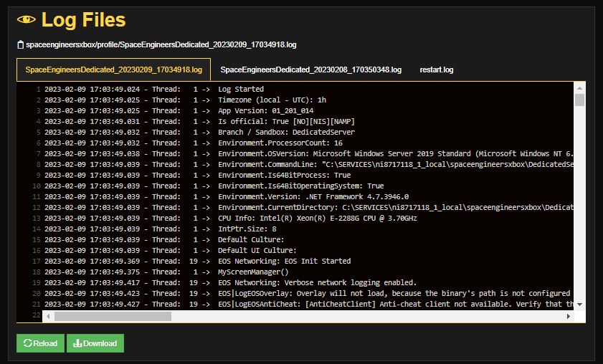This screenshot has height=364, width=603.
Task: Click the "MyScreenManager()" log entry
Action: [252, 272]
